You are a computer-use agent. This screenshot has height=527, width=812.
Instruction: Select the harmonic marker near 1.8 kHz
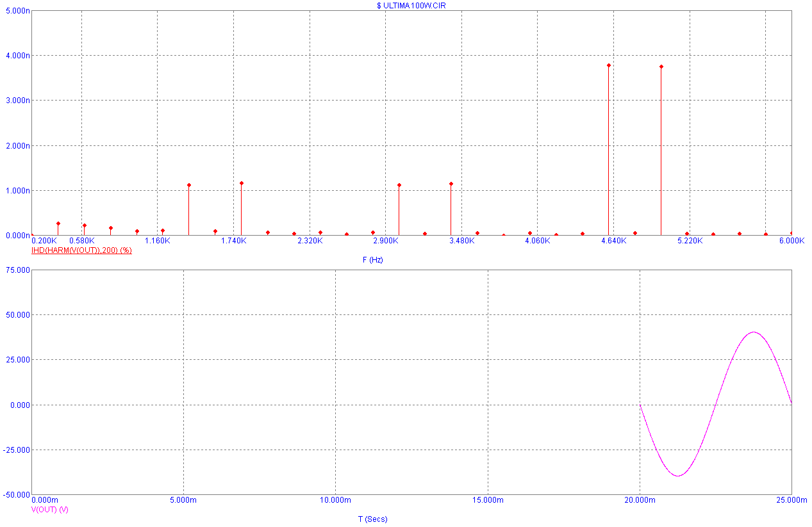[242, 183]
